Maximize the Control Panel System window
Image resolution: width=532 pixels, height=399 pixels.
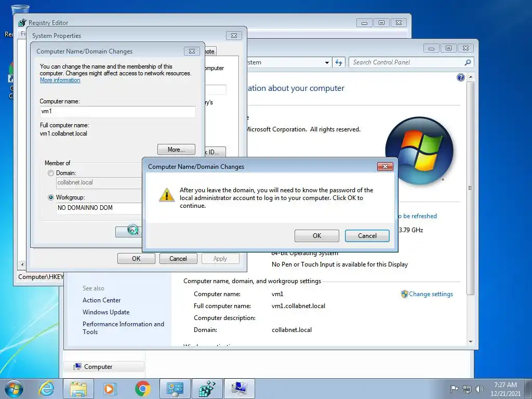(x=448, y=48)
